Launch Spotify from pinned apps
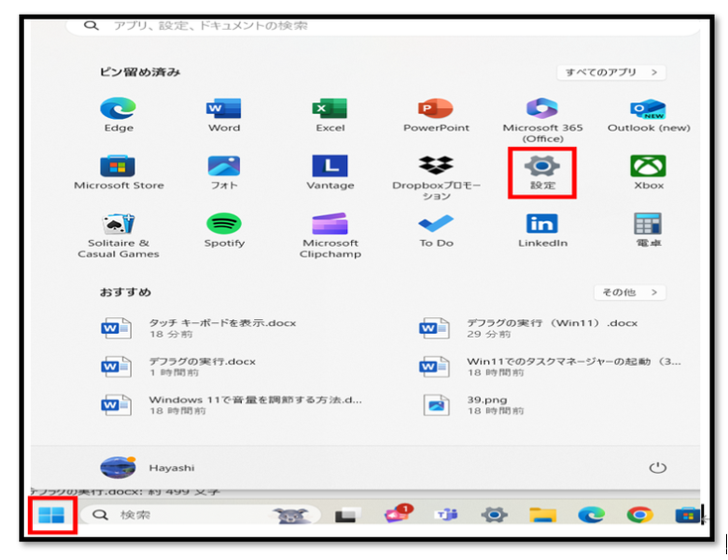Screen dimensions: 728x560 pyautogui.click(x=224, y=230)
